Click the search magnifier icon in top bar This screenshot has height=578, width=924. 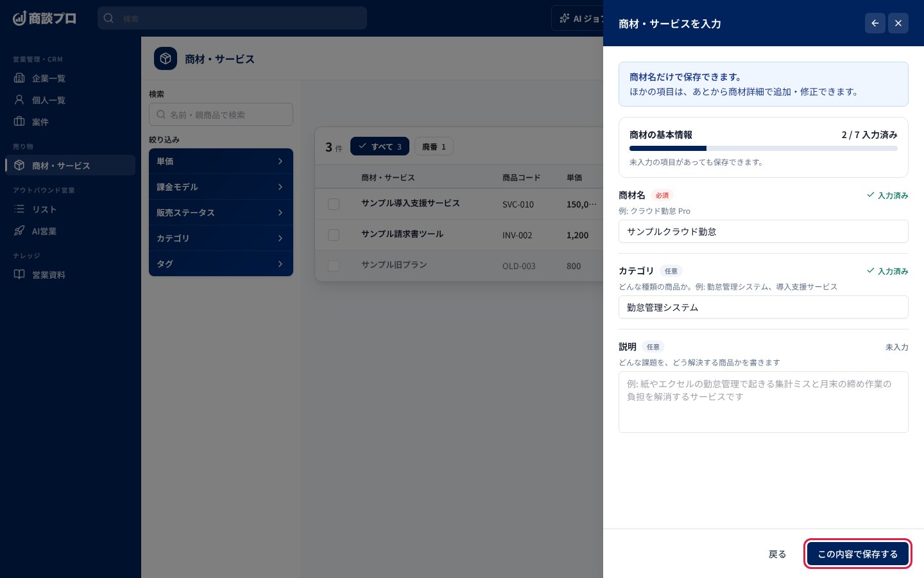108,19
